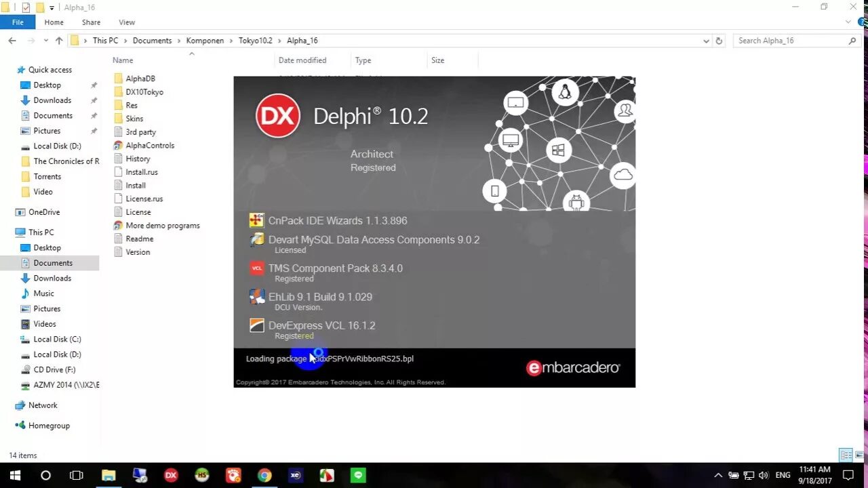
Task: Open Torrents in the navigation pane
Action: point(47,176)
